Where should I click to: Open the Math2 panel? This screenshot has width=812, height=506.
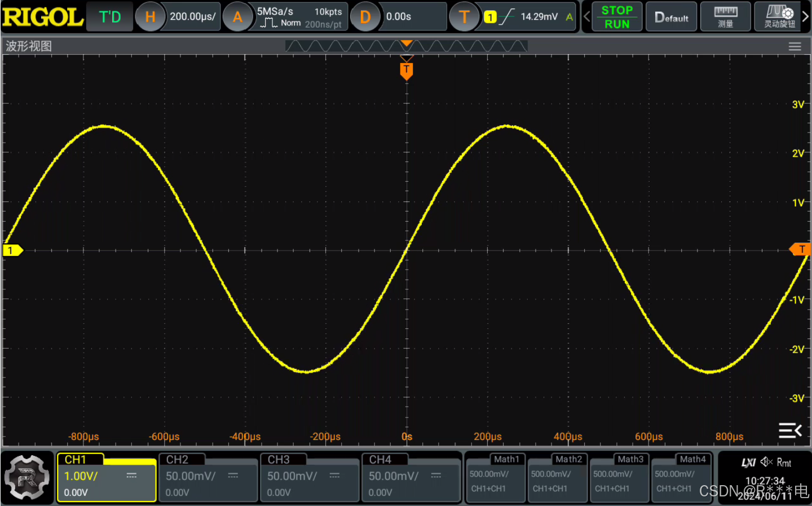(557, 477)
